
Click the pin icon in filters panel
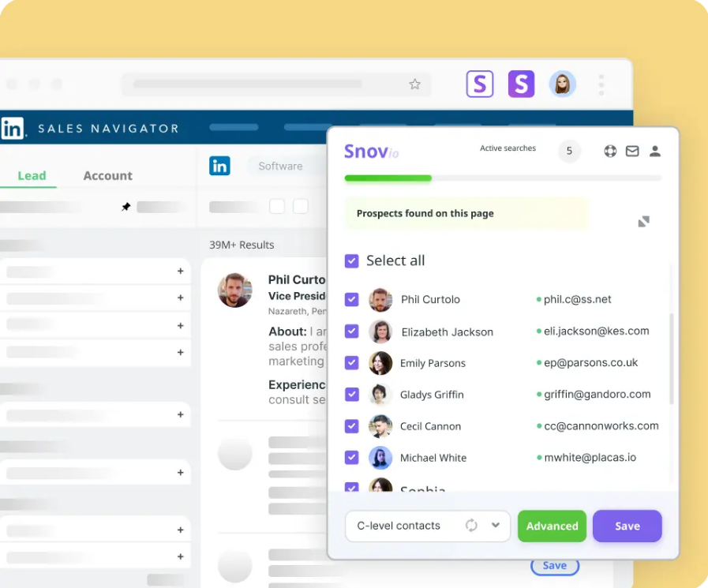pos(126,207)
